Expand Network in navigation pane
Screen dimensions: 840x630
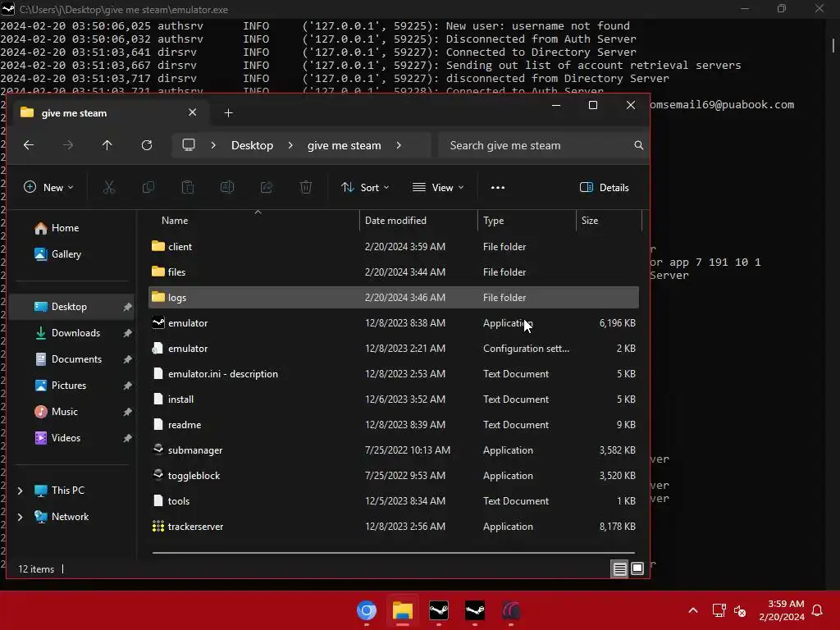point(21,517)
